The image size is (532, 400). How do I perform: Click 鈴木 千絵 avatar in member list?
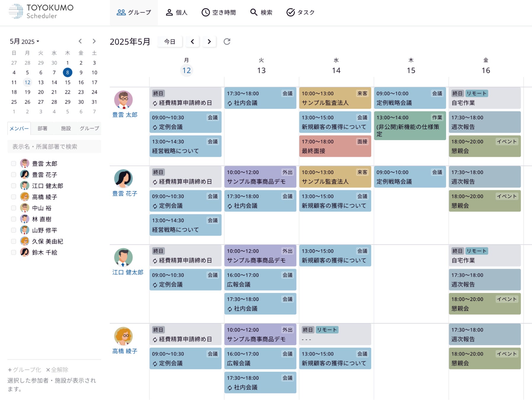click(25, 252)
